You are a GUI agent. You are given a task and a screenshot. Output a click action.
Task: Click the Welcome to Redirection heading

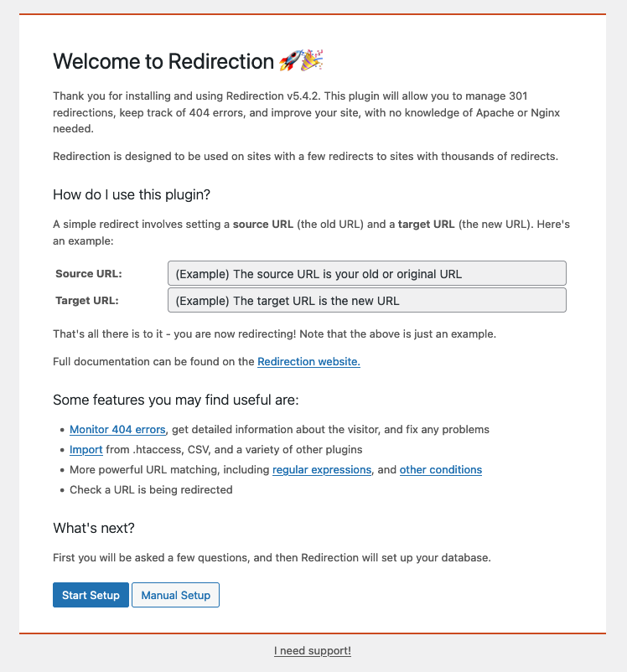(163, 61)
